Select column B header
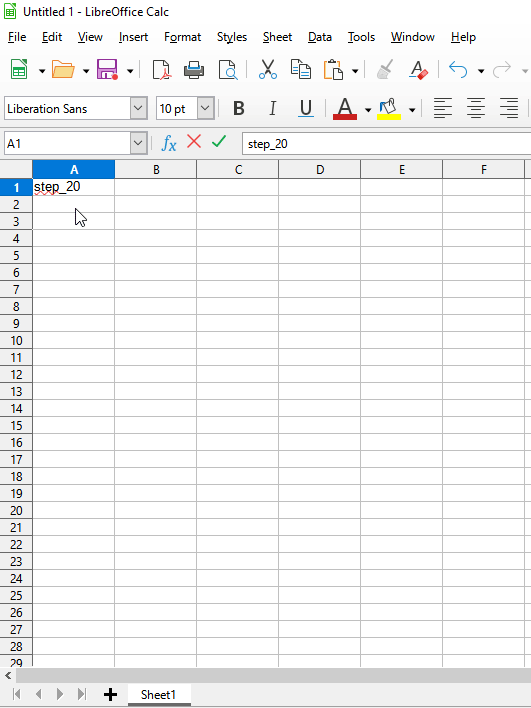The image size is (531, 708). point(156,170)
